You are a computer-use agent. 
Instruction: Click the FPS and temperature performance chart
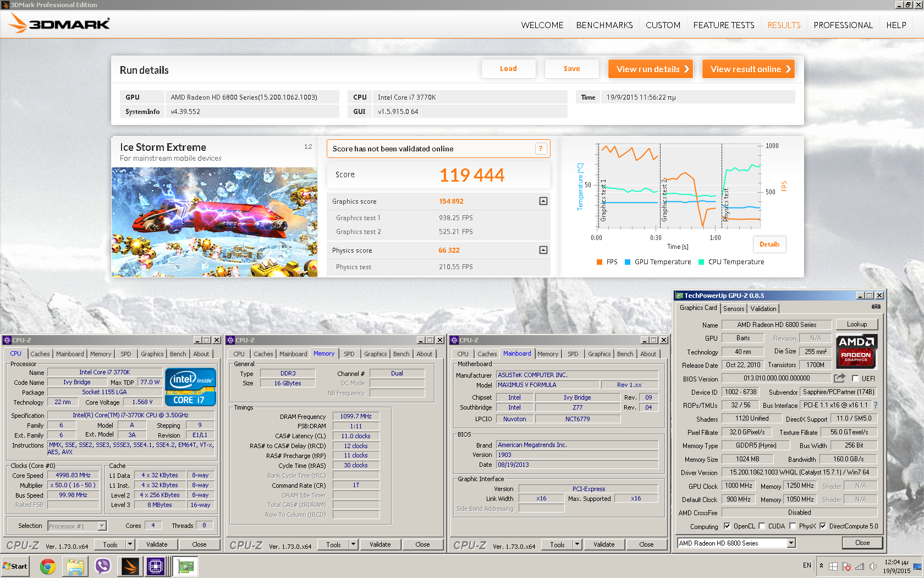point(679,187)
